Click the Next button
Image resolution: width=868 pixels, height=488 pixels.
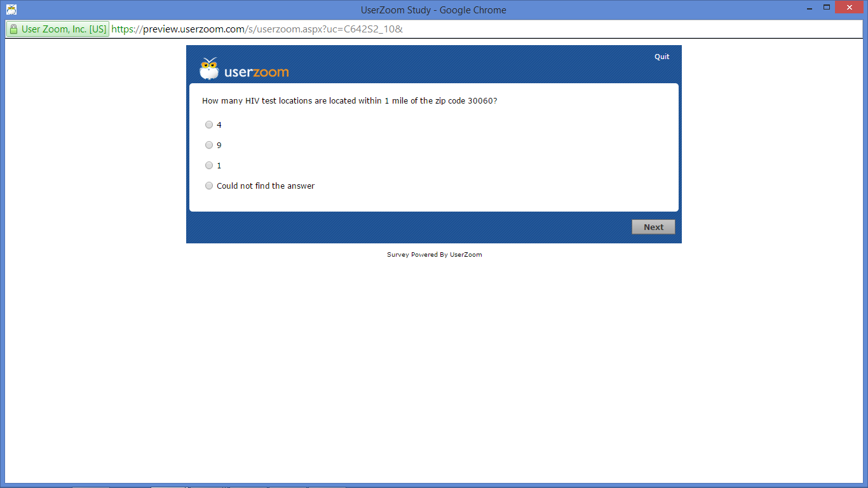tap(653, 227)
